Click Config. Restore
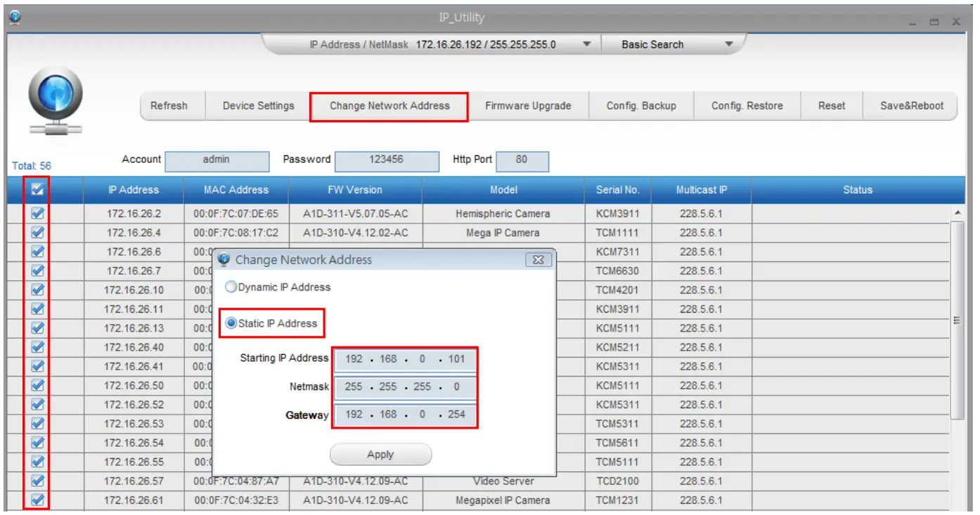Image resolution: width=980 pixels, height=515 pixels. point(747,105)
